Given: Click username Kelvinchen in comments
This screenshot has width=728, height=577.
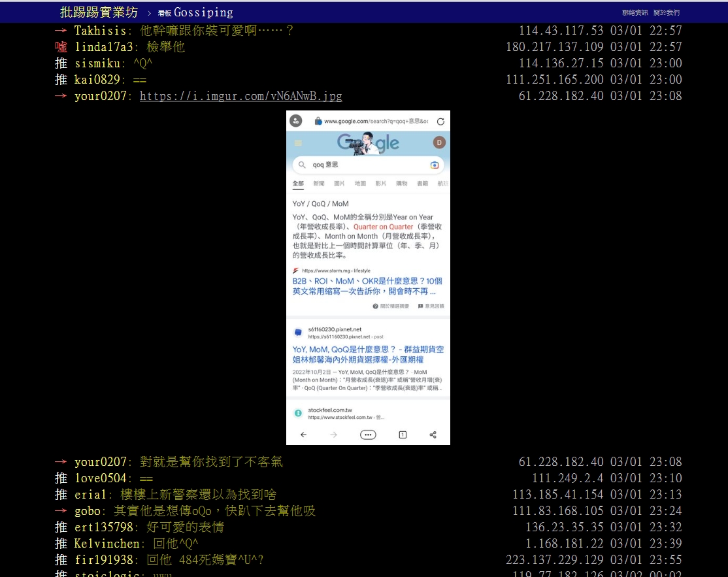Looking at the screenshot, I should (107, 544).
